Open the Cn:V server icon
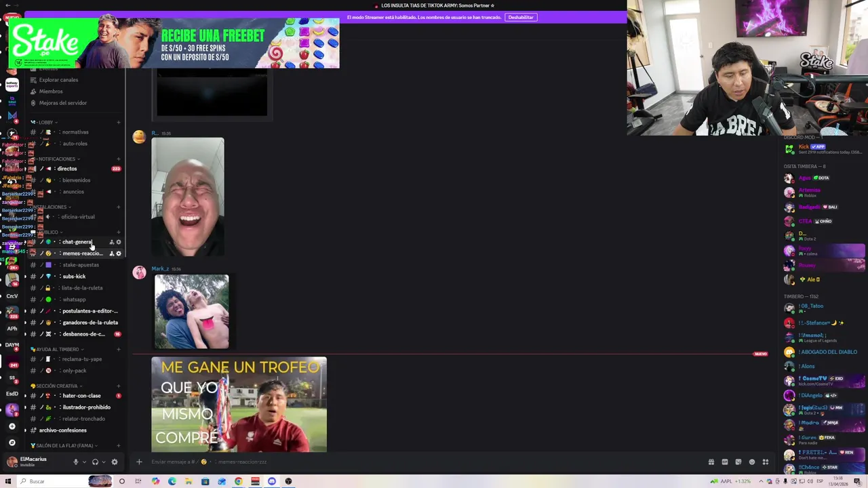The image size is (868, 488). [12, 296]
